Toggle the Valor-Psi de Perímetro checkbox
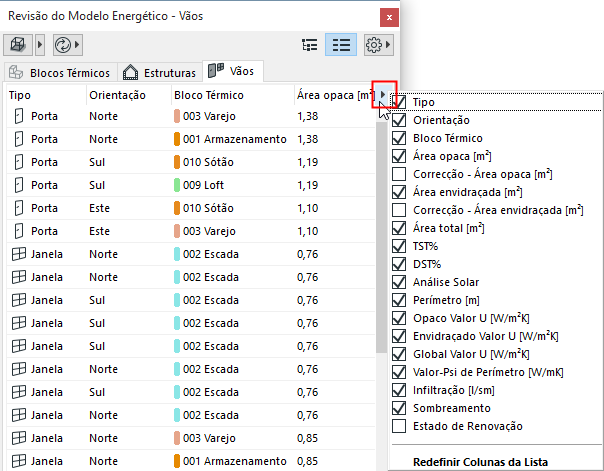The image size is (604, 471). coord(399,372)
